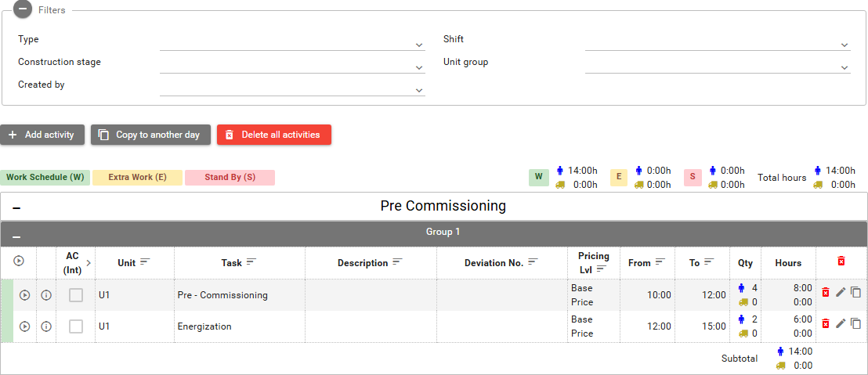The width and height of the screenshot is (868, 375).
Task: Click the play icon in table header
Action: 19,261
